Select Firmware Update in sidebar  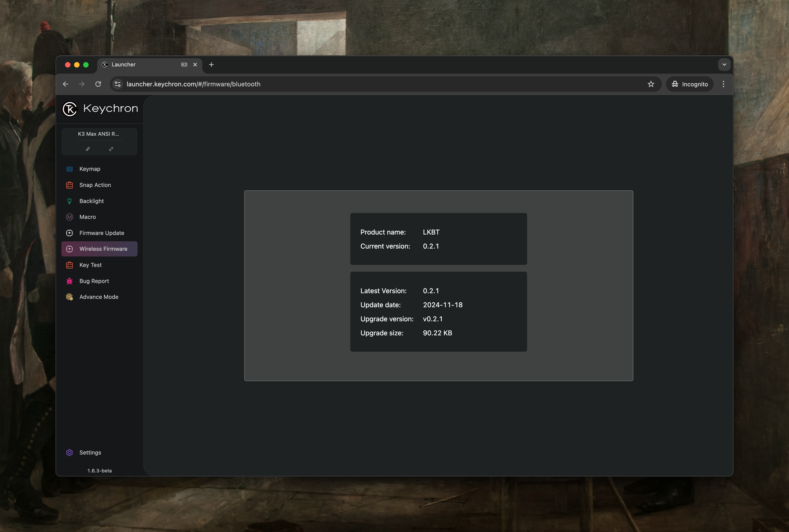pos(102,233)
